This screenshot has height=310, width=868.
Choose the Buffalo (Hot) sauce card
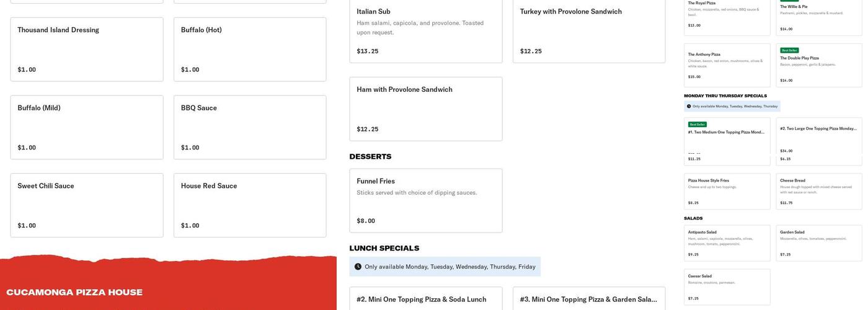click(x=250, y=49)
